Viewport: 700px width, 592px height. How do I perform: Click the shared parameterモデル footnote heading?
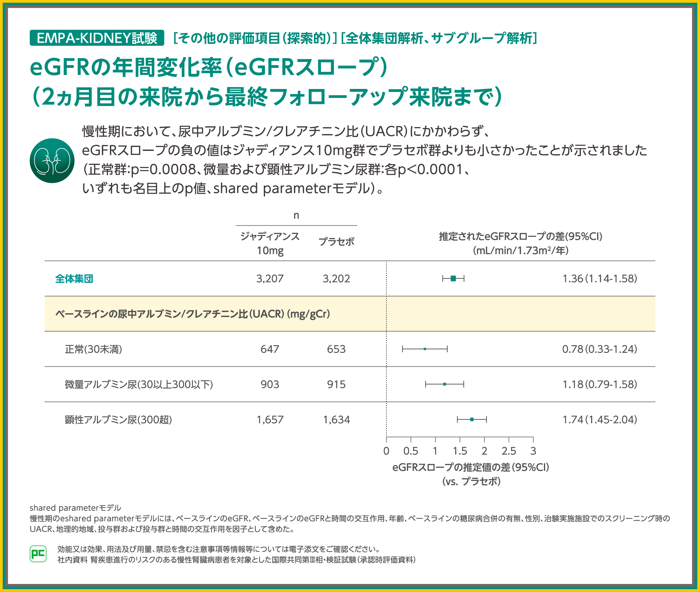75,508
